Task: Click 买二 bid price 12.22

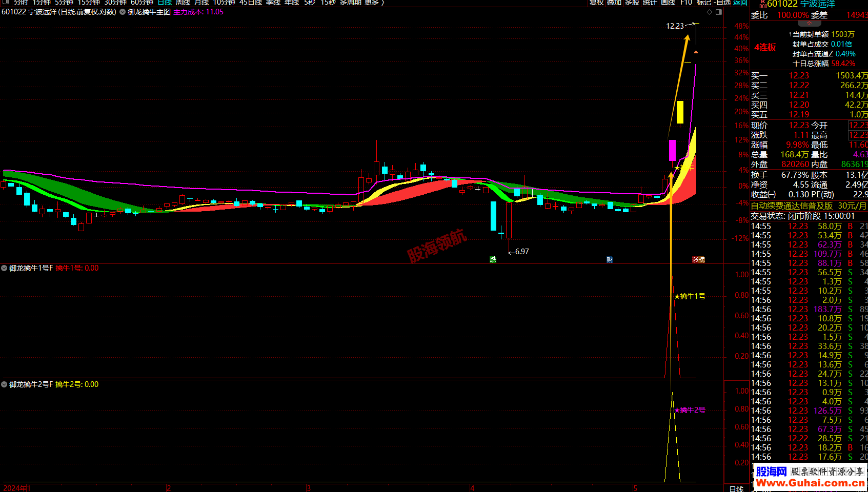Action: click(799, 86)
